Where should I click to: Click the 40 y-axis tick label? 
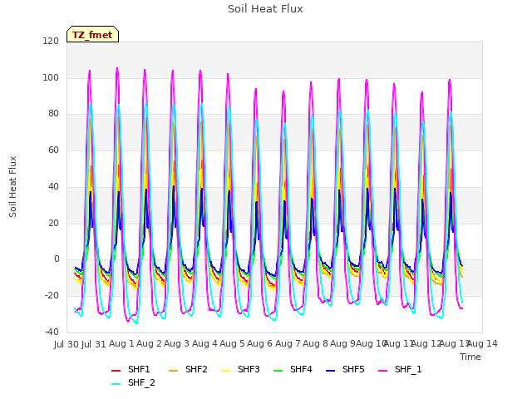coord(53,186)
